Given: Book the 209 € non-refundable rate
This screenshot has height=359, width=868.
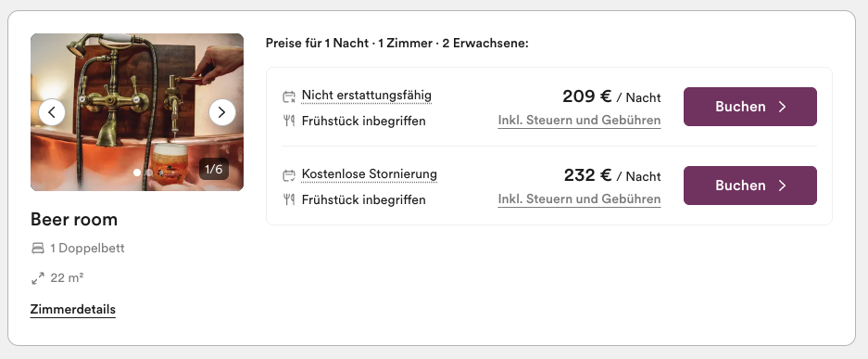Looking at the screenshot, I should click(750, 107).
